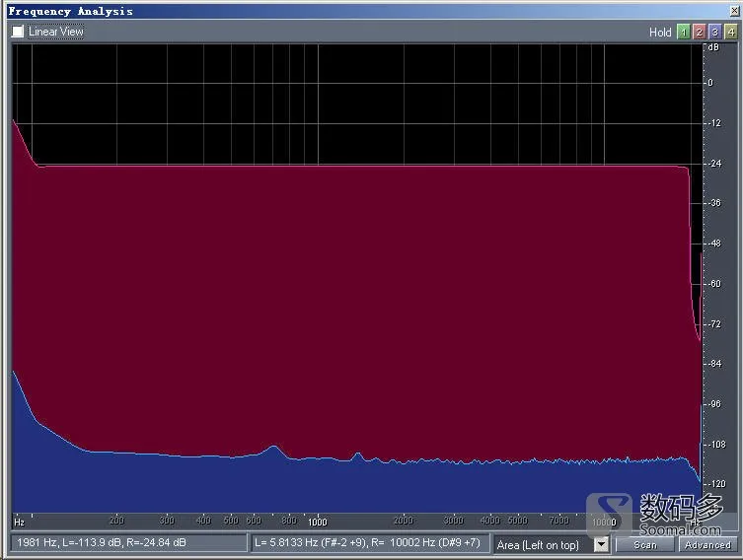
Task: Click the 200 Hz axis label
Action: pos(116,521)
